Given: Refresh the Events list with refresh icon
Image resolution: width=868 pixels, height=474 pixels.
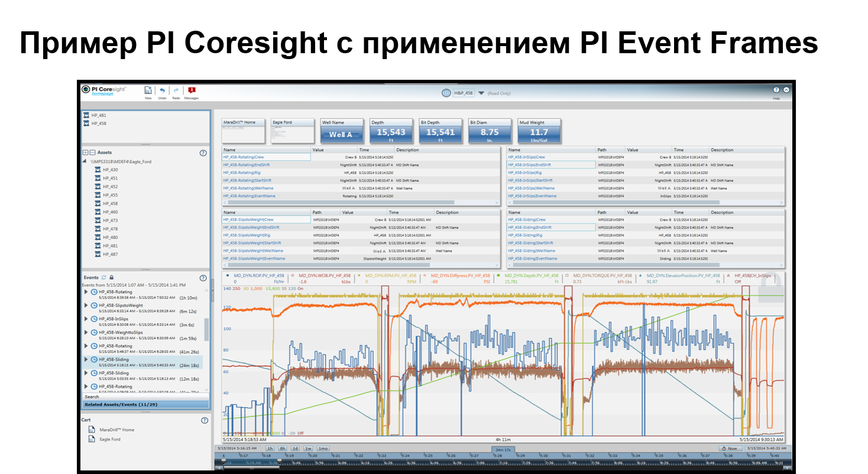Looking at the screenshot, I should pos(104,277).
